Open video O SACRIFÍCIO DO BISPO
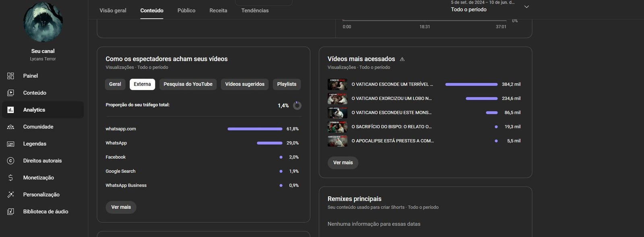Screen dimensions: 644x237 [392, 126]
